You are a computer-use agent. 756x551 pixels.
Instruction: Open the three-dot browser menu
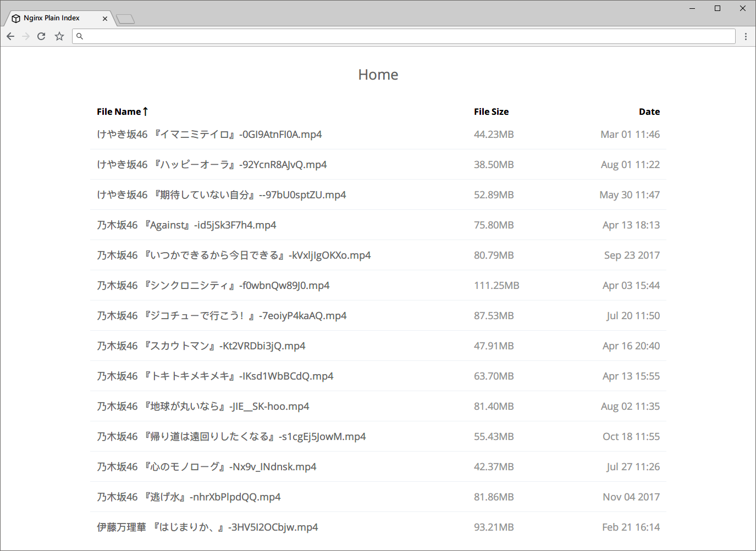point(746,36)
